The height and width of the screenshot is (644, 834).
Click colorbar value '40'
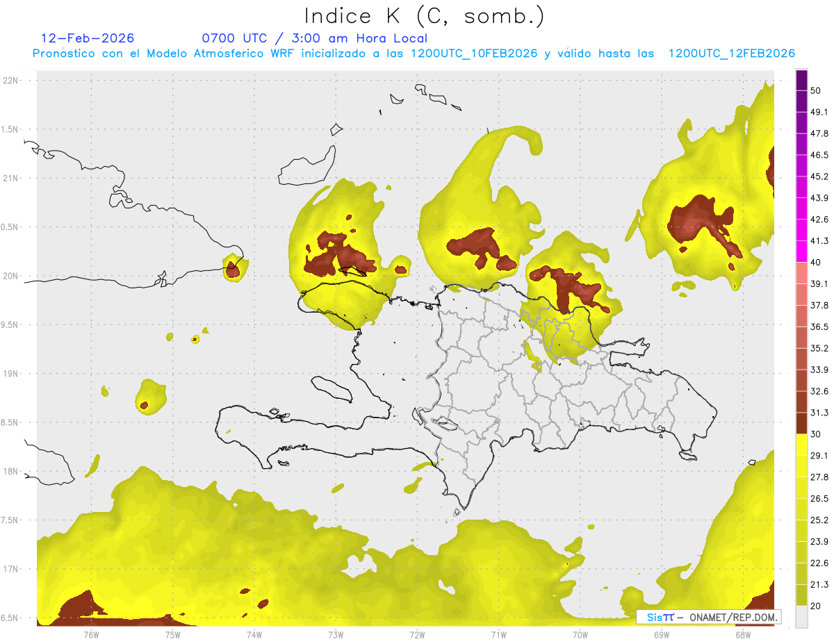pos(816,263)
